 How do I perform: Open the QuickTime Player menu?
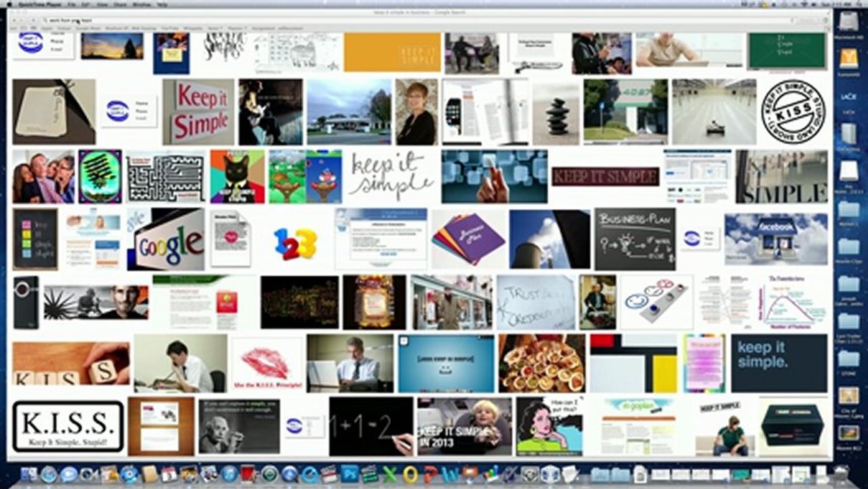40,4
